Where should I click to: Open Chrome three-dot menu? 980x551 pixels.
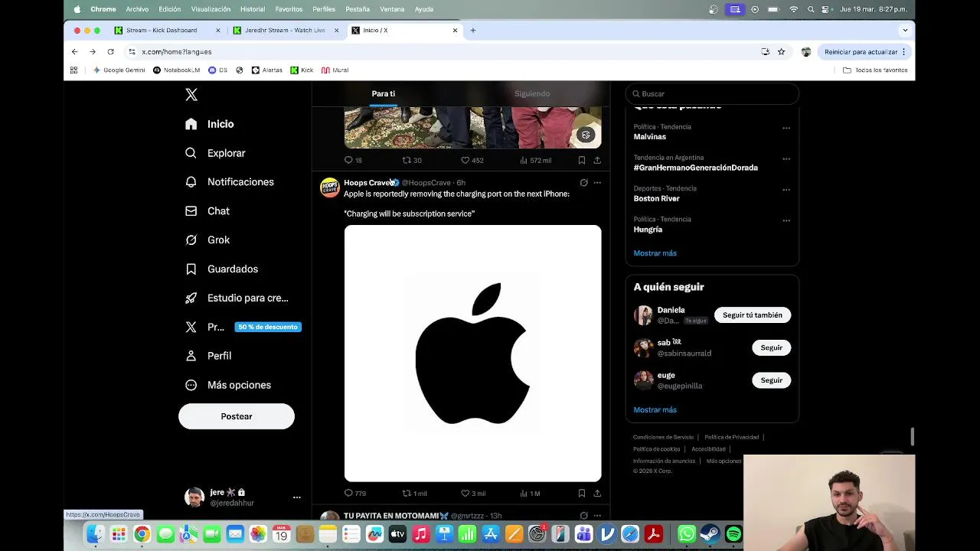pyautogui.click(x=903, y=52)
